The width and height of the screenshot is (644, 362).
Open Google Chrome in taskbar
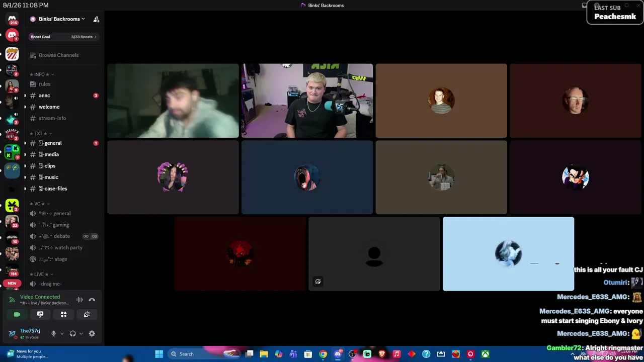(323, 354)
